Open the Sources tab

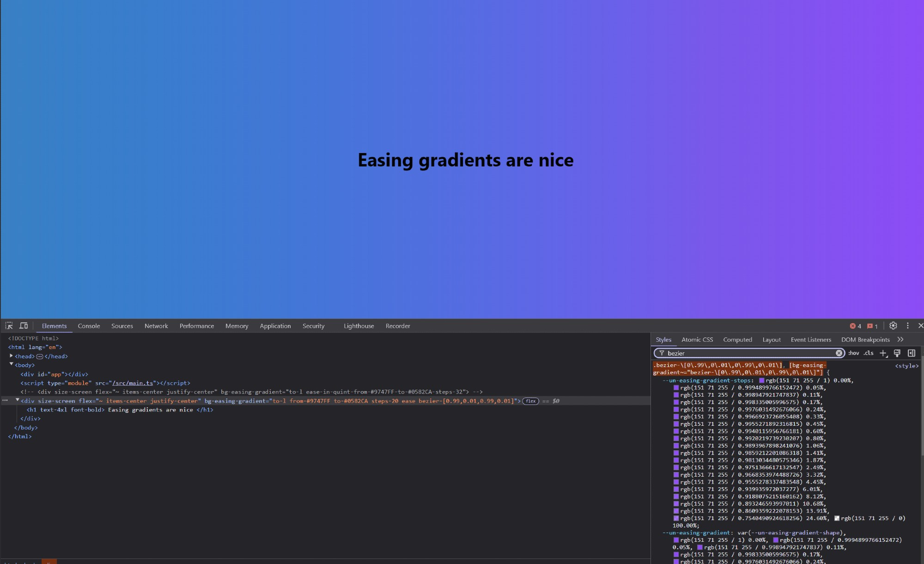(122, 326)
